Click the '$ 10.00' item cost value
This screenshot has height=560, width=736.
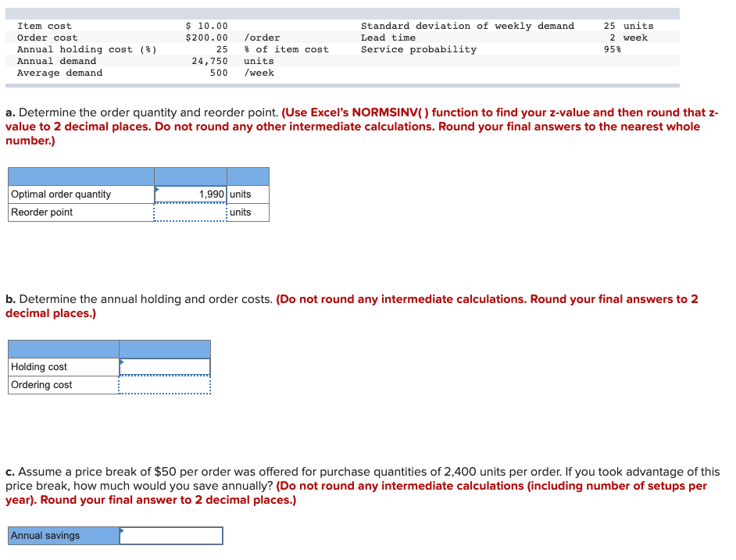206,26
